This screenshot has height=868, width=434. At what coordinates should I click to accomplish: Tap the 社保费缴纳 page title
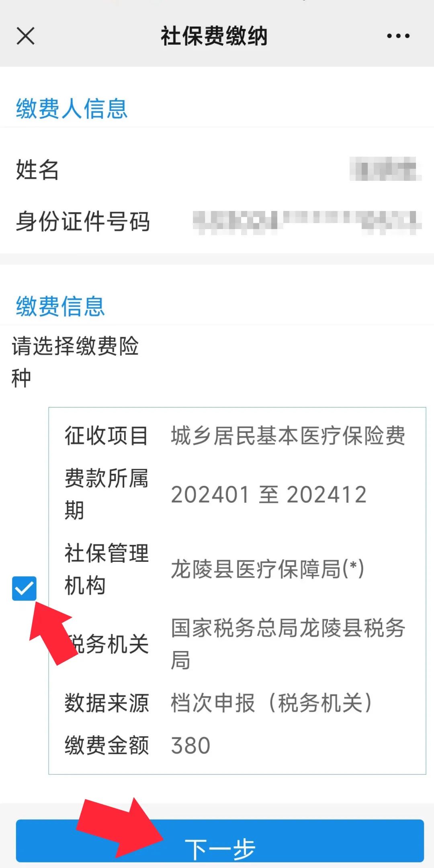[214, 36]
